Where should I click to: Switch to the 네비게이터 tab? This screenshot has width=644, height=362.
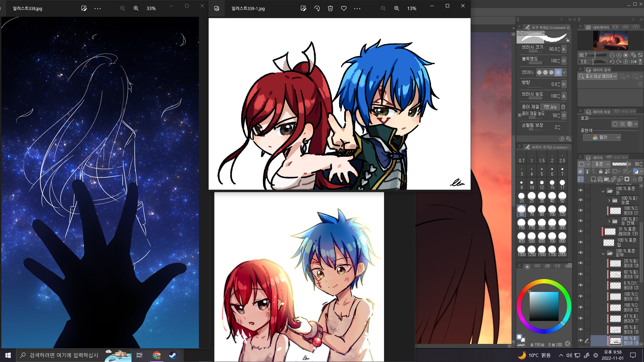tap(598, 27)
